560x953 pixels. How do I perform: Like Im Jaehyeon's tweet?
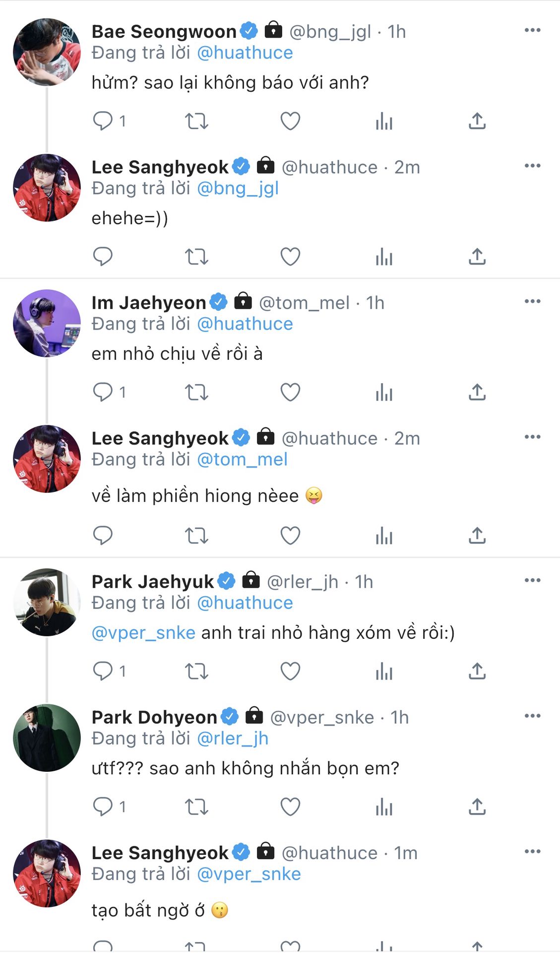coord(290,392)
